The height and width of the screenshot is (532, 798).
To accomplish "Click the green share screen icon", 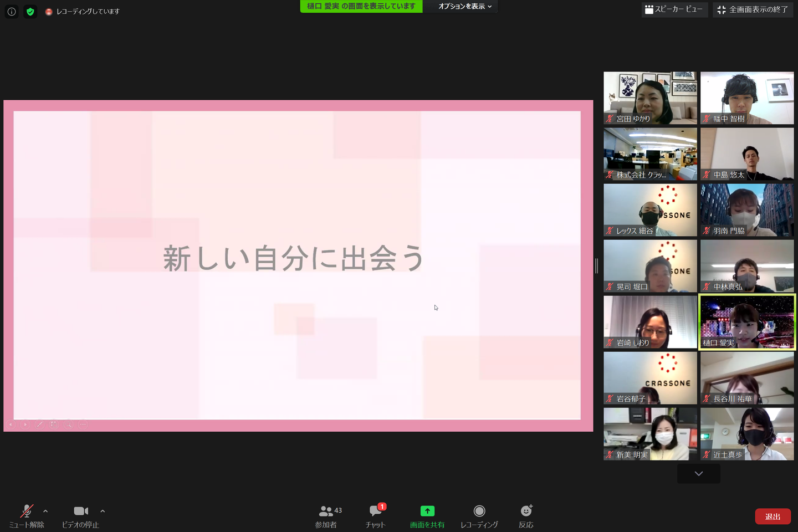I will point(427,511).
